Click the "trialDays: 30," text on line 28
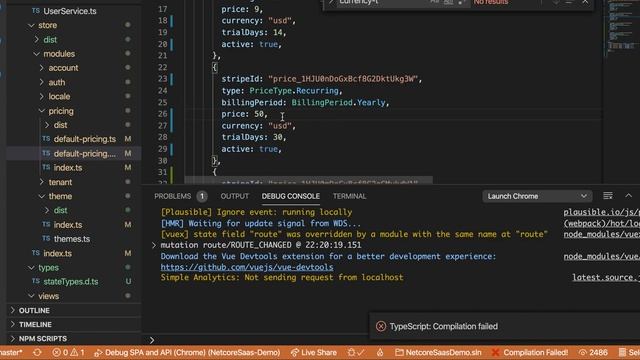Screen dimensions: 640x360 point(254,137)
